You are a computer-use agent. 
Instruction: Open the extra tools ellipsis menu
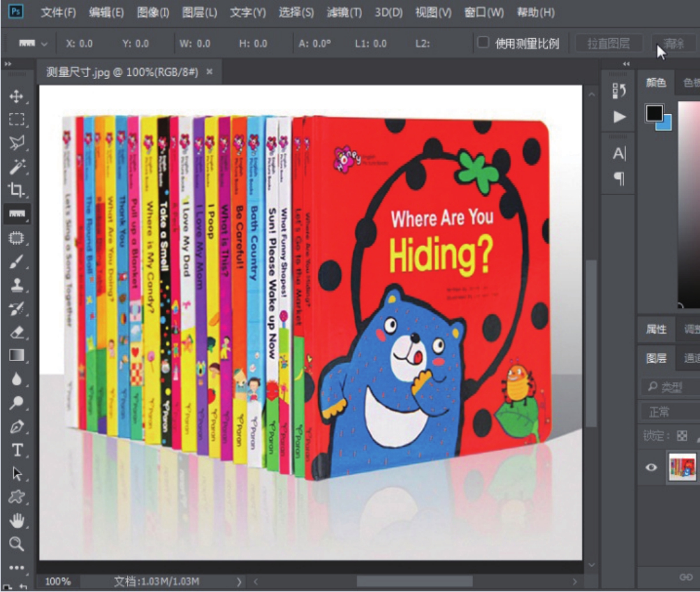[x=17, y=568]
